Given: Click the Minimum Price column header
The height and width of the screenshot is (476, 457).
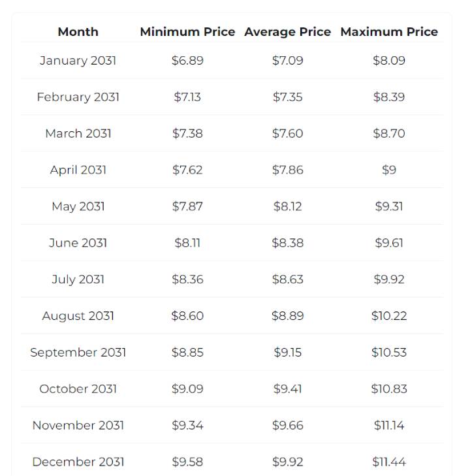Looking at the screenshot, I should click(187, 31).
